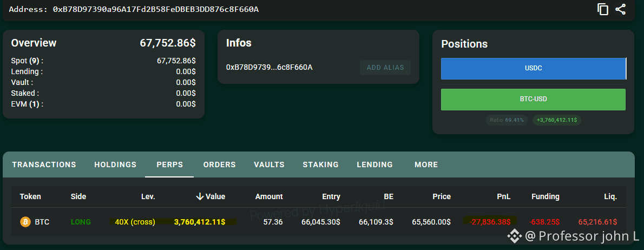Click the full wallet address at top
The height and width of the screenshot is (250, 644).
pyautogui.click(x=156, y=9)
